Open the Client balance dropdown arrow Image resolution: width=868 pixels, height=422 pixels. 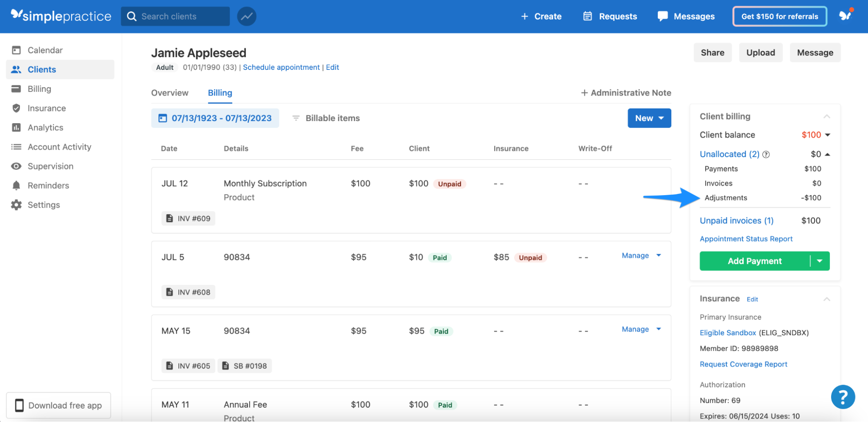click(x=828, y=134)
